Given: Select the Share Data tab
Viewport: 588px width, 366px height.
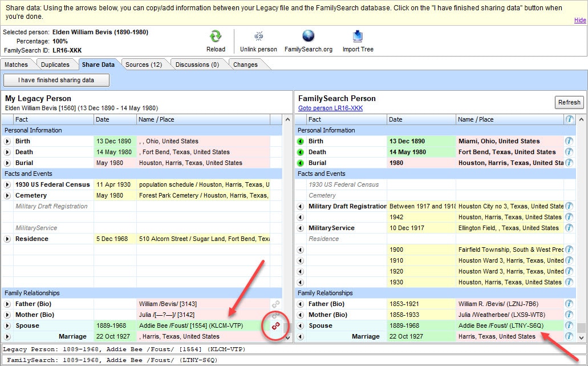Looking at the screenshot, I should pyautogui.click(x=98, y=65).
